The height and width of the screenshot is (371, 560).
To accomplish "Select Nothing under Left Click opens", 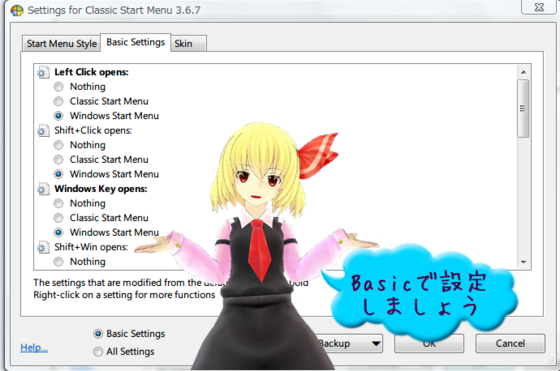I will (x=58, y=87).
